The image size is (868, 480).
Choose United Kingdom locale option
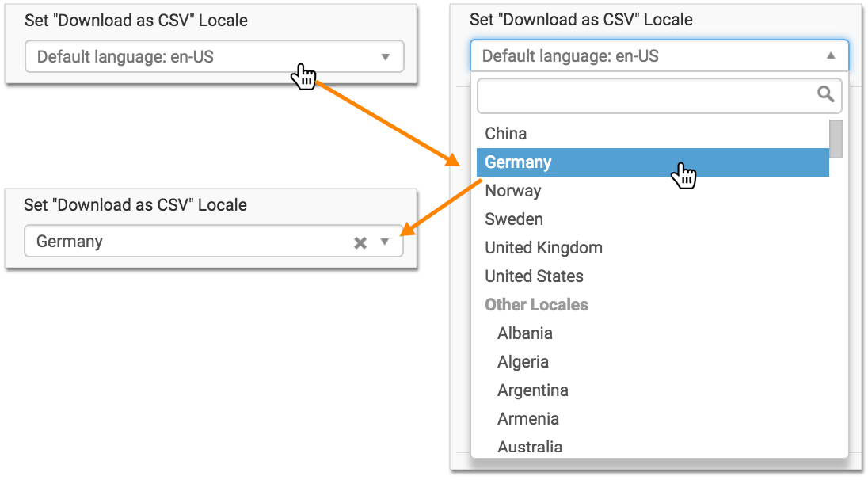543,248
